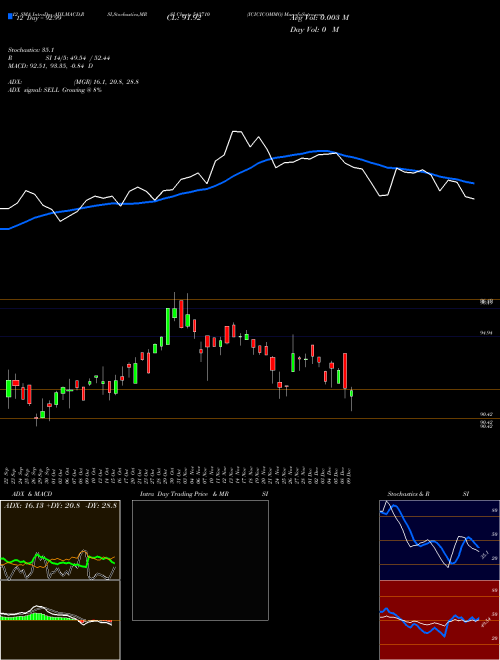Click the 94.94 price level label
The width and height of the screenshot is (500, 660).
coord(486,333)
